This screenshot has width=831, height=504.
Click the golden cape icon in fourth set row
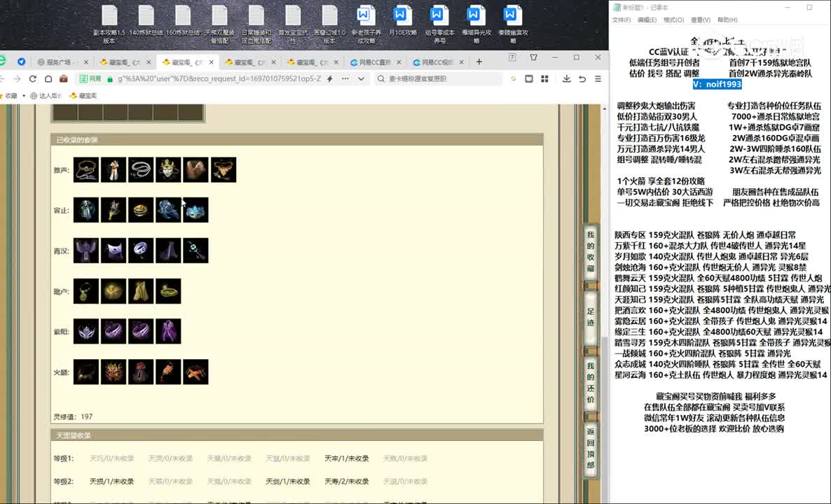[141, 291]
